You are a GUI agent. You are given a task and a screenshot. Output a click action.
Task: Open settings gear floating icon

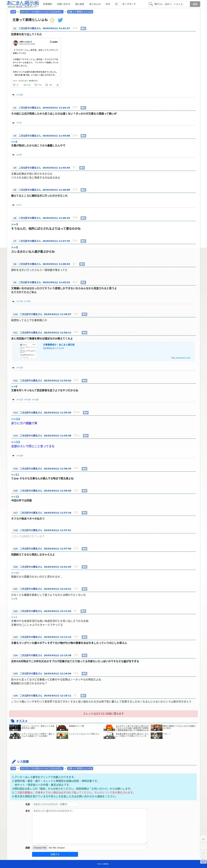point(203,861)
